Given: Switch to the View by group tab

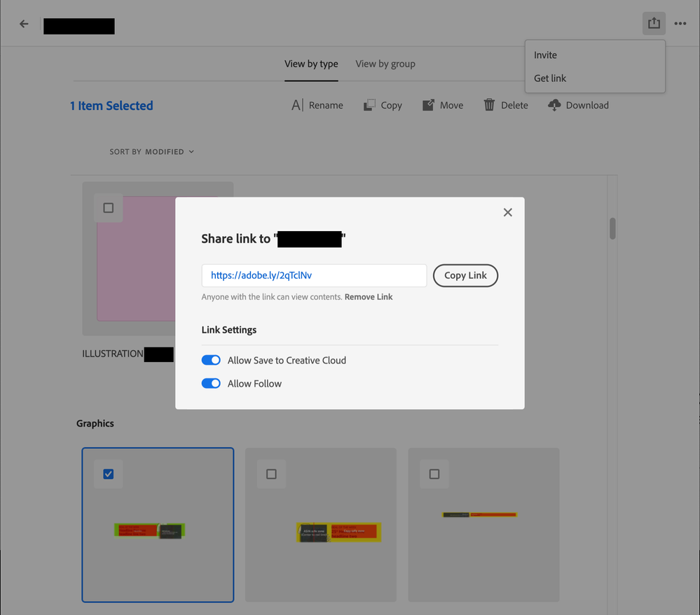Looking at the screenshot, I should click(x=385, y=64).
